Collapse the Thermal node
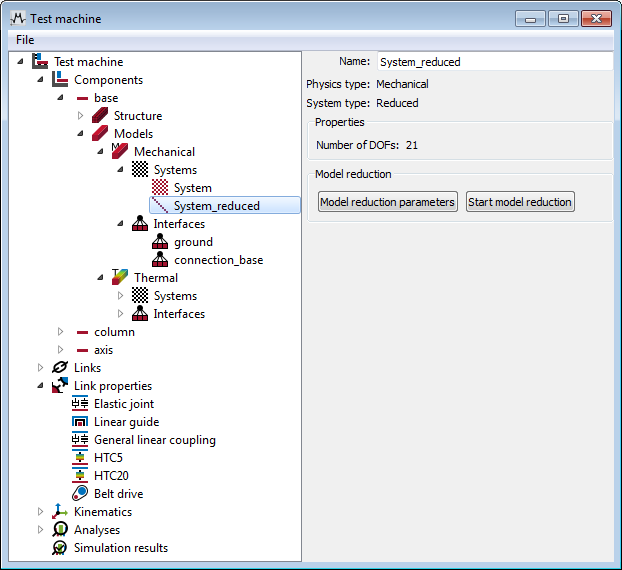The width and height of the screenshot is (622, 570). coord(100,277)
